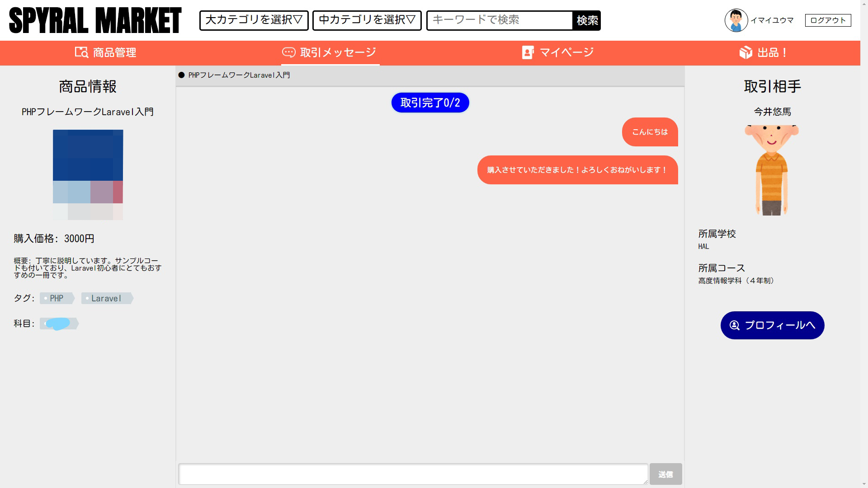Open the マイページ tab
The width and height of the screenshot is (868, 488).
(x=566, y=52)
